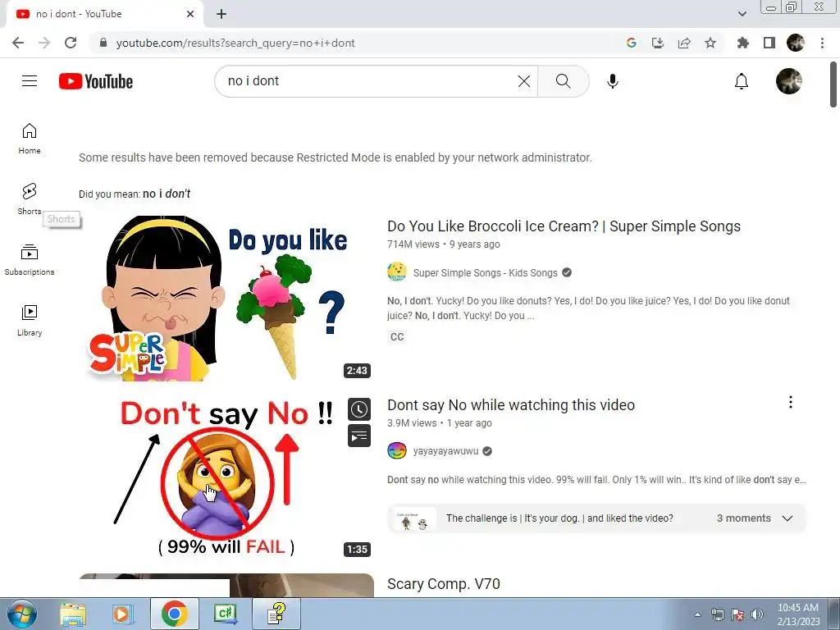Viewport: 840px width, 630px height.
Task: Go to Home in the sidebar
Action: 30,139
